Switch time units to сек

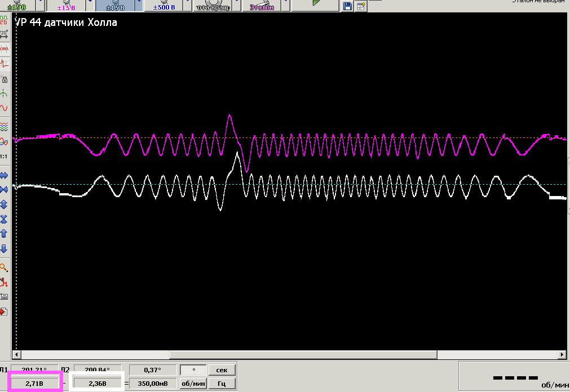pyautogui.click(x=222, y=370)
